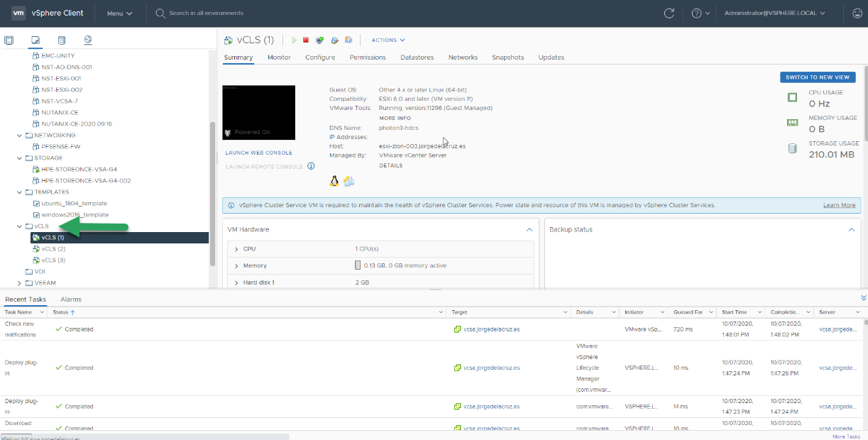
Task: Select ubuntu_1804_template in the tree
Action: (74, 203)
